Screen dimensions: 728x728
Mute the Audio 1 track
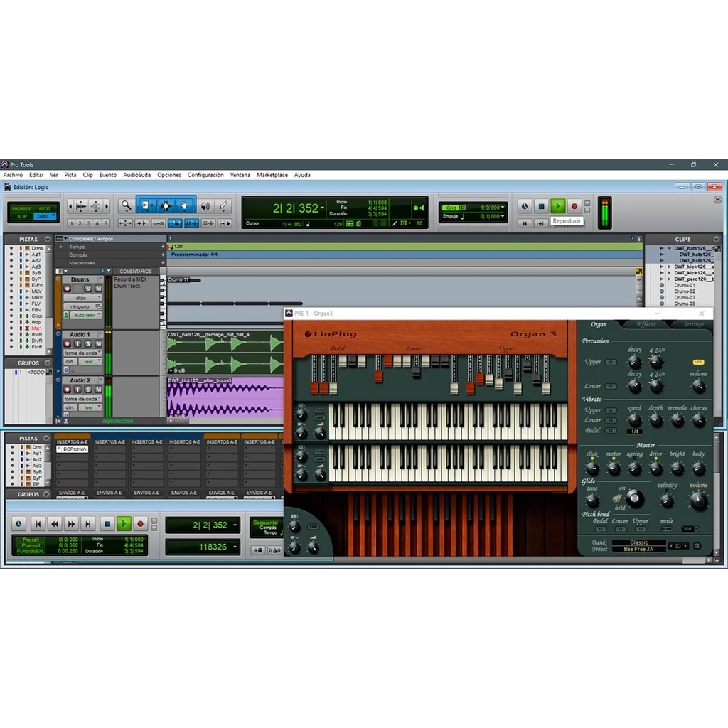tap(98, 343)
